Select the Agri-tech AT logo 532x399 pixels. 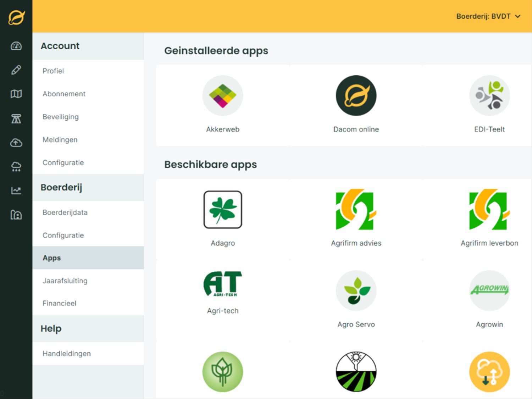223,284
